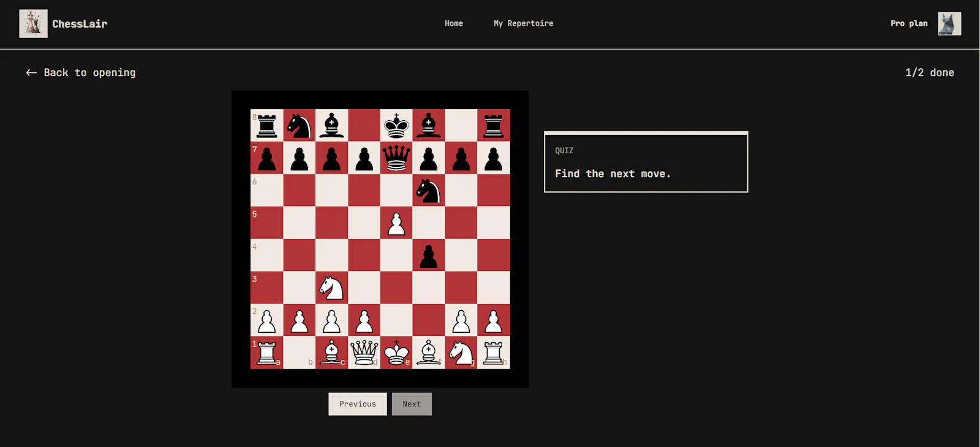
Task: Select the white bishop on f1
Action: click(429, 353)
